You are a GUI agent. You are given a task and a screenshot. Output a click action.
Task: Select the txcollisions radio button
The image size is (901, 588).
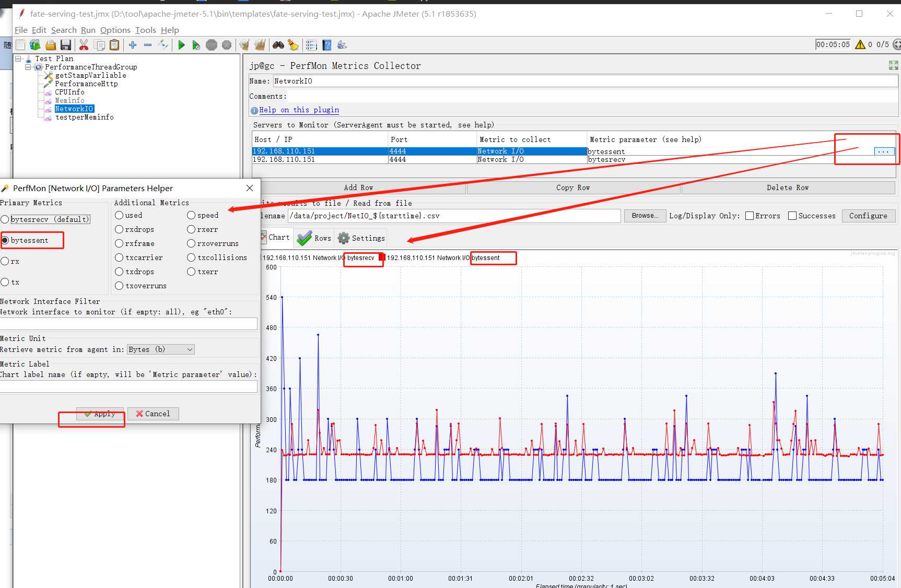click(191, 257)
